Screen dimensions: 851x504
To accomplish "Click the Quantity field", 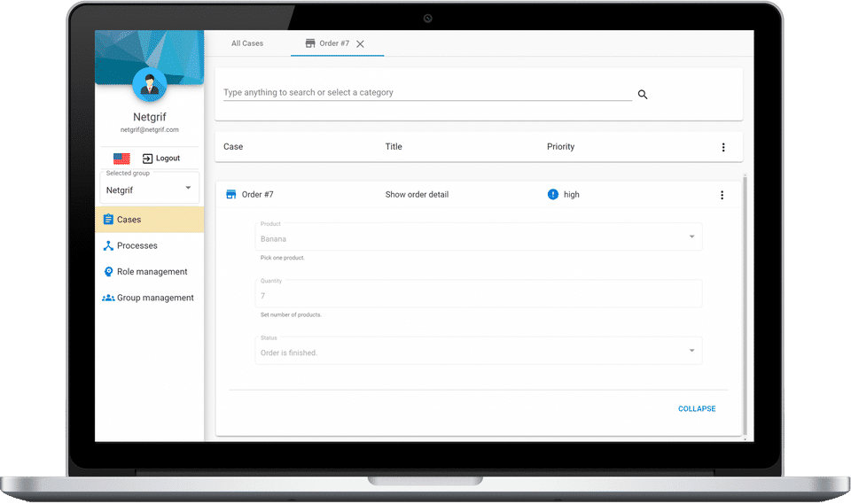I will 479,294.
